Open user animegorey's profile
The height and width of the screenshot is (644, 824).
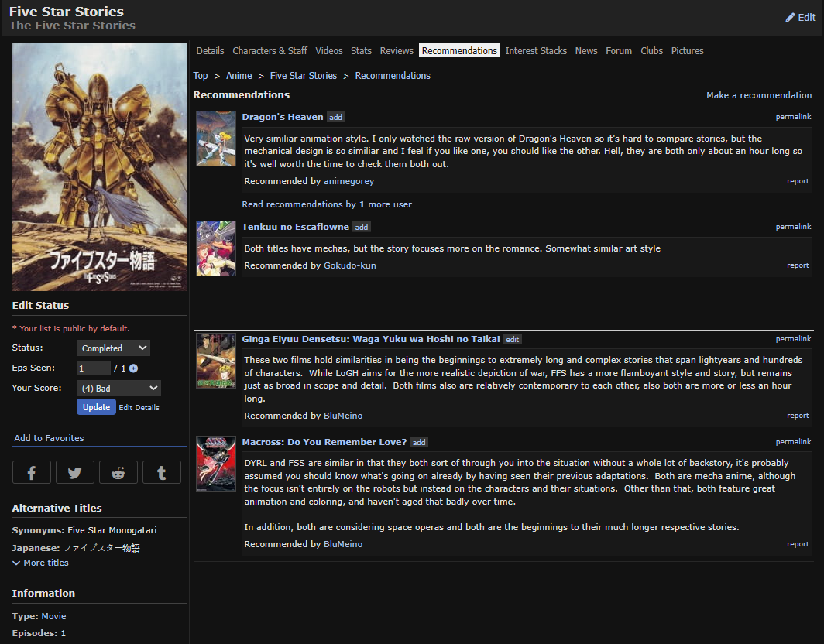(x=349, y=181)
